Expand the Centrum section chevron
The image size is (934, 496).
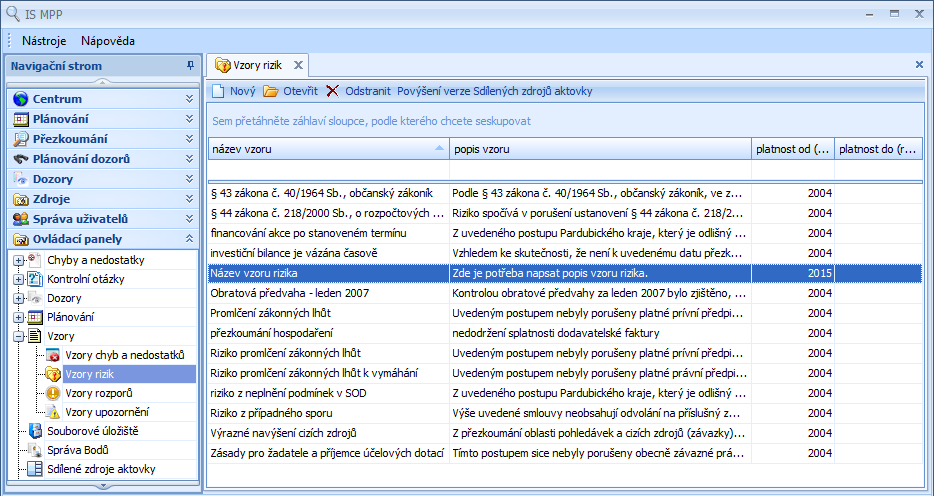tap(189, 99)
